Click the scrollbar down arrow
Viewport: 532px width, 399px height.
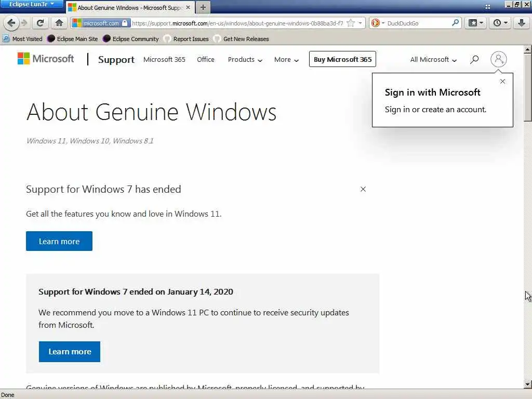527,384
